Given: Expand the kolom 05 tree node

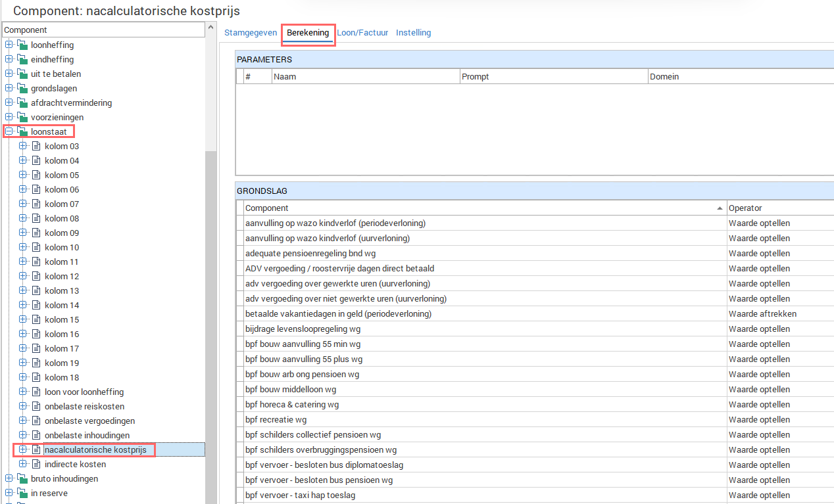Looking at the screenshot, I should 22,175.
